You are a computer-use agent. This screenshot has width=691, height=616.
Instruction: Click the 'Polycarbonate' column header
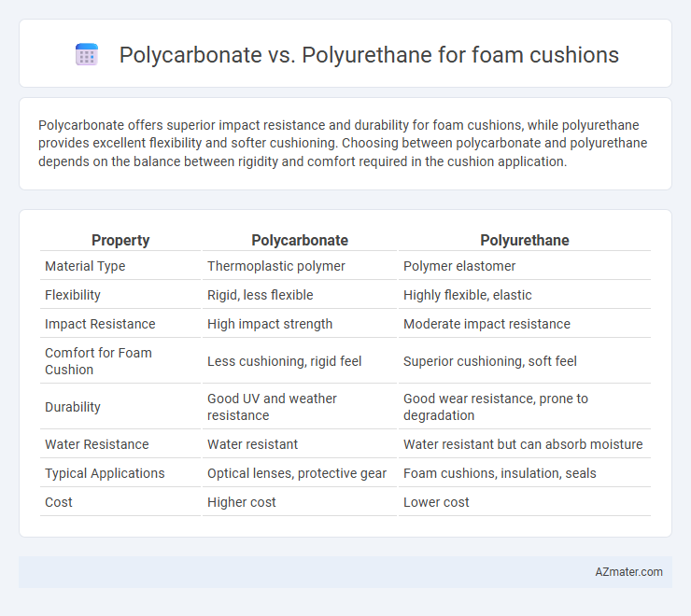coord(300,240)
